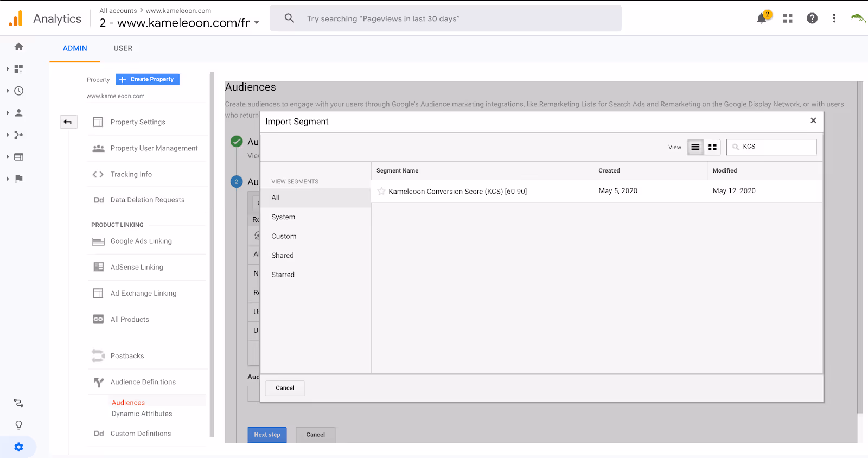
Task: Select All in View Segments
Action: (316, 198)
